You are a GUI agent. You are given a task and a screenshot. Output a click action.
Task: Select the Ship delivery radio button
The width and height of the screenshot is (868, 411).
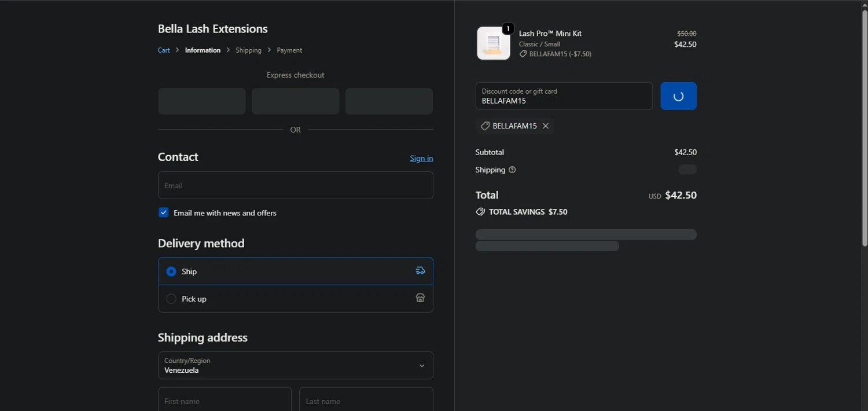[x=171, y=271]
